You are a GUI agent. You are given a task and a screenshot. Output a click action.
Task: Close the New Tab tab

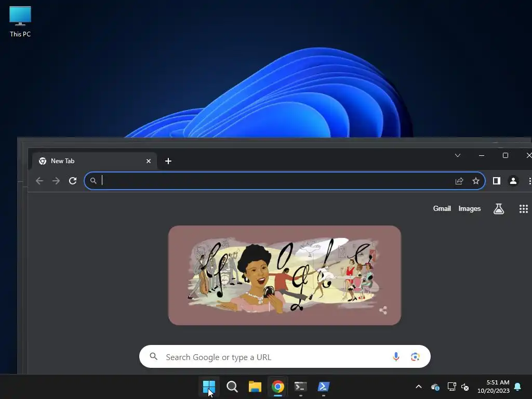(x=148, y=161)
